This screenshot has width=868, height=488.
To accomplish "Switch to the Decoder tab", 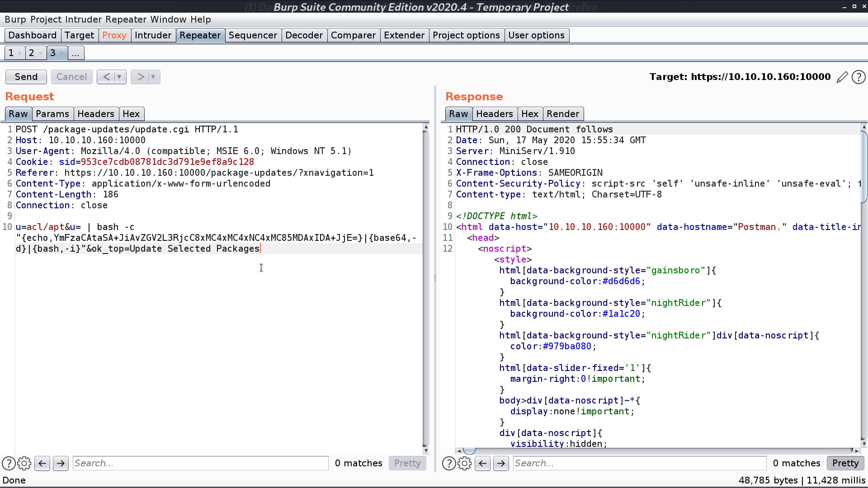I will (x=304, y=35).
